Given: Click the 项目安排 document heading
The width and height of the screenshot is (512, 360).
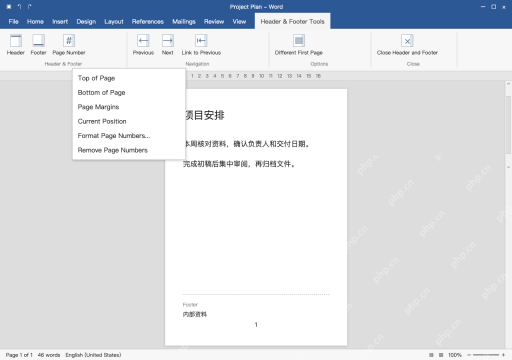Looking at the screenshot, I should click(205, 115).
